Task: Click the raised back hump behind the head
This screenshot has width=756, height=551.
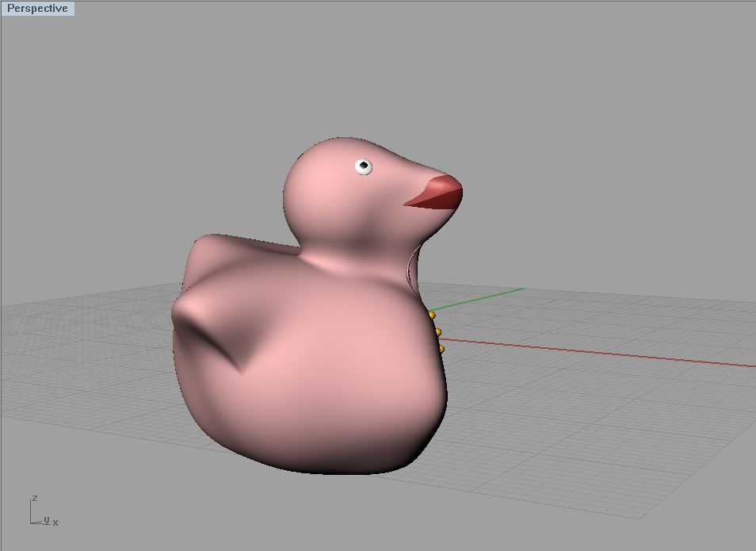Action: 230,247
